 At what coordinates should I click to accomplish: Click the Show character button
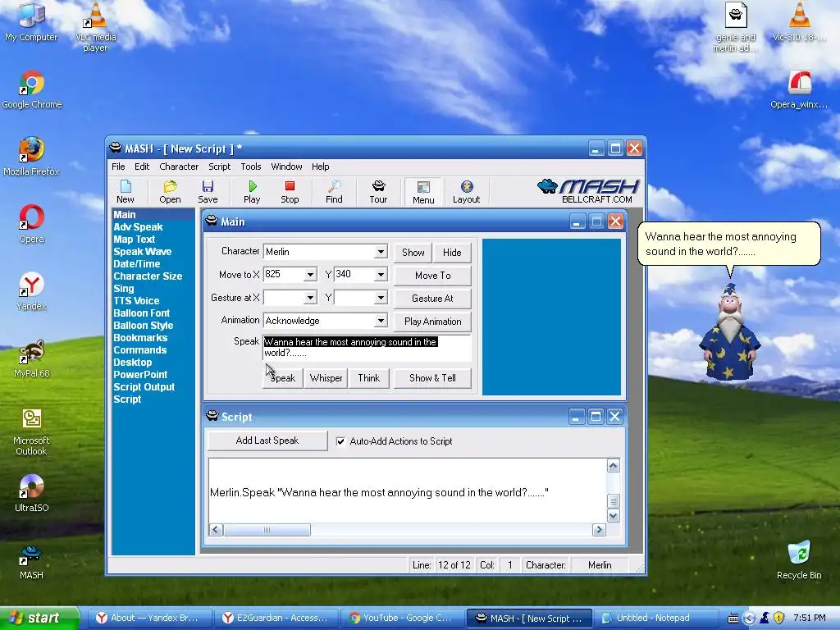point(413,253)
